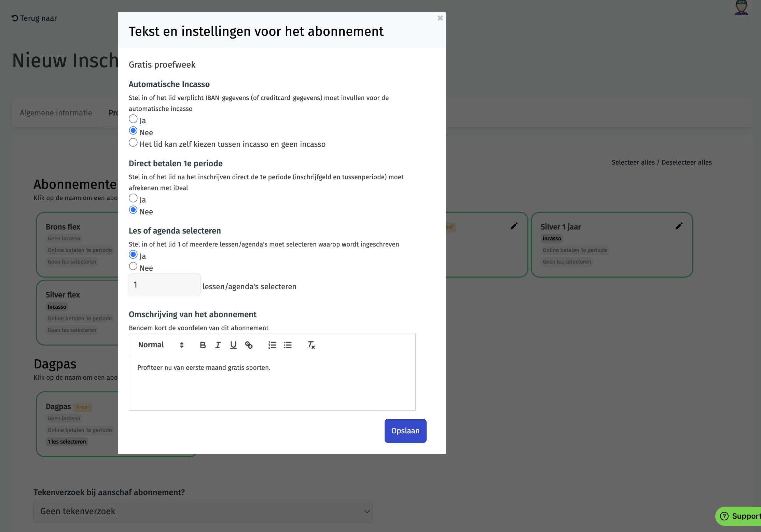Select Nee for Les of agenda selecteren

tap(133, 266)
